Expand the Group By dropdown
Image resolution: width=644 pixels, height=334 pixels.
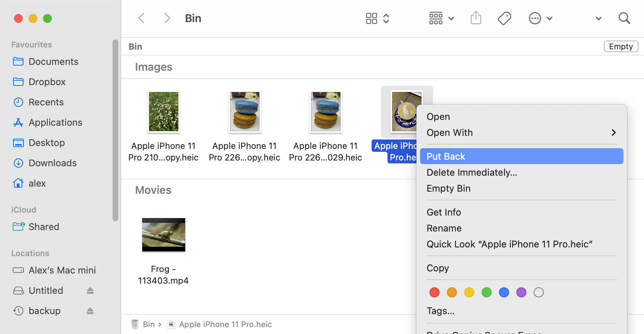pyautogui.click(x=441, y=18)
